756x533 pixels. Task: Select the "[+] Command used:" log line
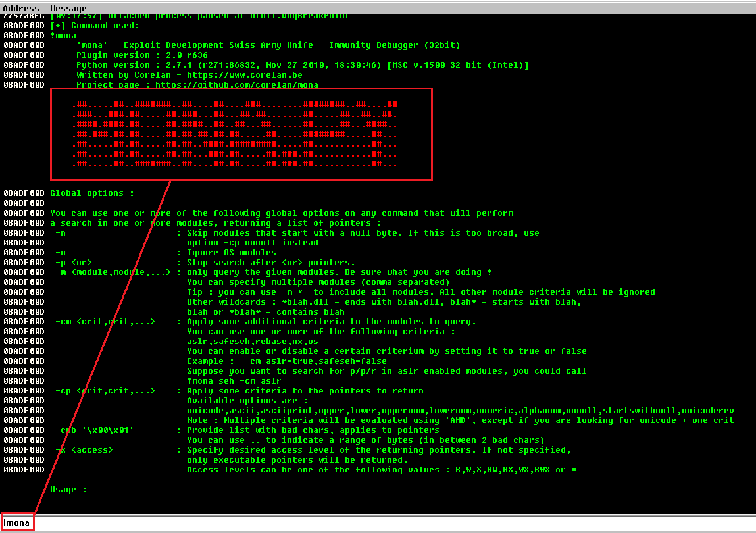pos(95,26)
